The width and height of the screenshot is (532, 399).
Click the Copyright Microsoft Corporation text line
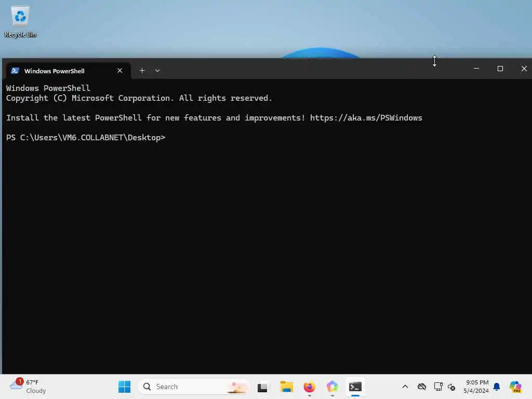pos(139,98)
